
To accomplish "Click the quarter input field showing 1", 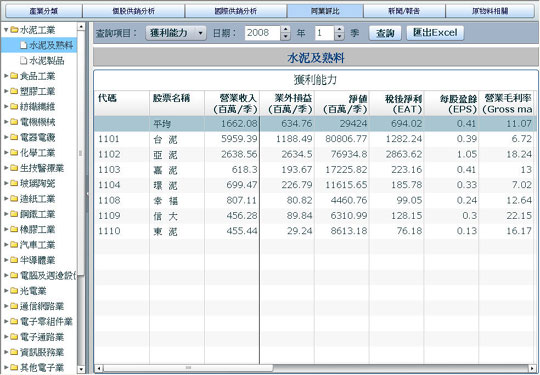I will pyautogui.click(x=324, y=33).
